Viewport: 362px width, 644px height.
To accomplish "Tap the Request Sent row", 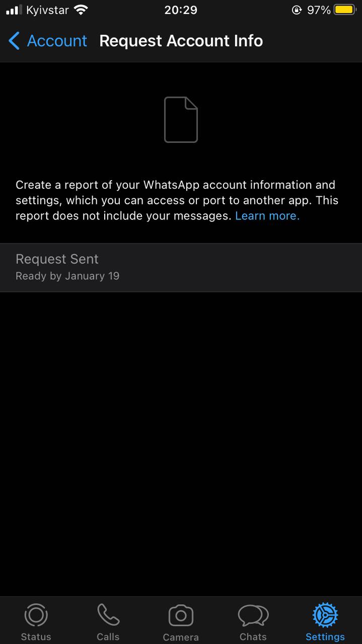I will pyautogui.click(x=181, y=268).
